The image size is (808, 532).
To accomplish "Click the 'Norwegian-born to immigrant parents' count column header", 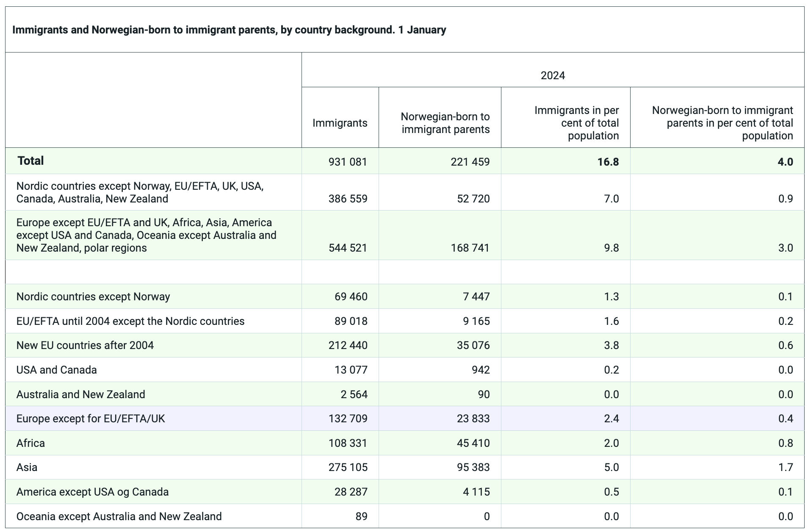I will 445,123.
